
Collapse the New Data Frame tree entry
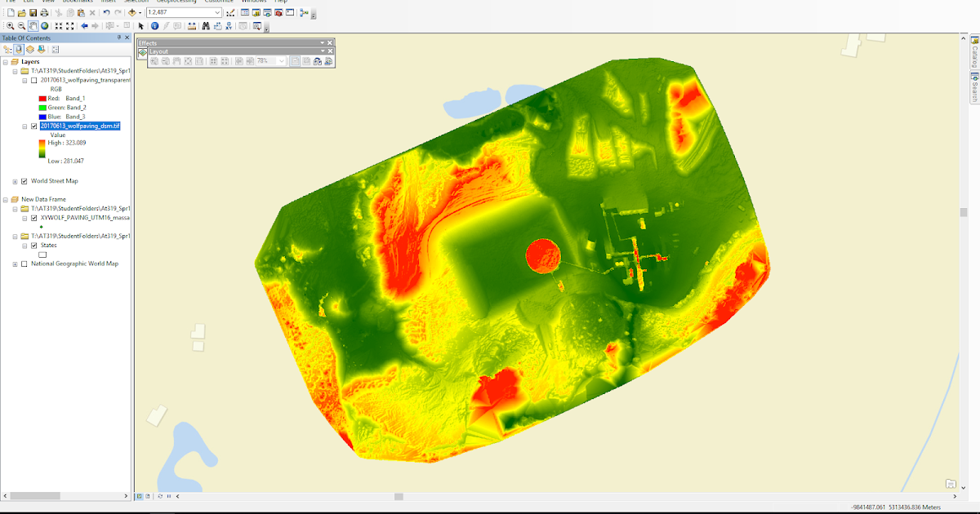coord(5,199)
